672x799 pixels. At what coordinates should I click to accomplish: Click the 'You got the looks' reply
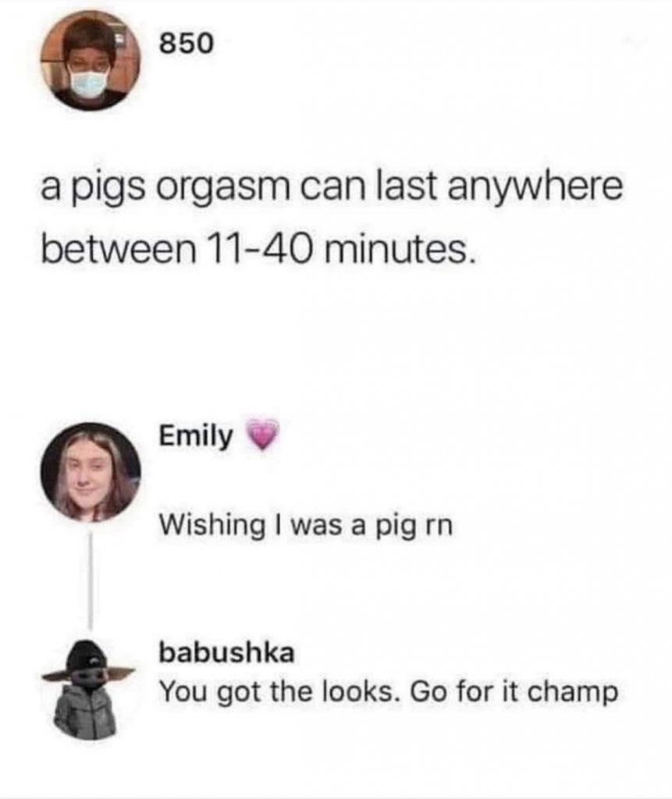click(x=389, y=693)
